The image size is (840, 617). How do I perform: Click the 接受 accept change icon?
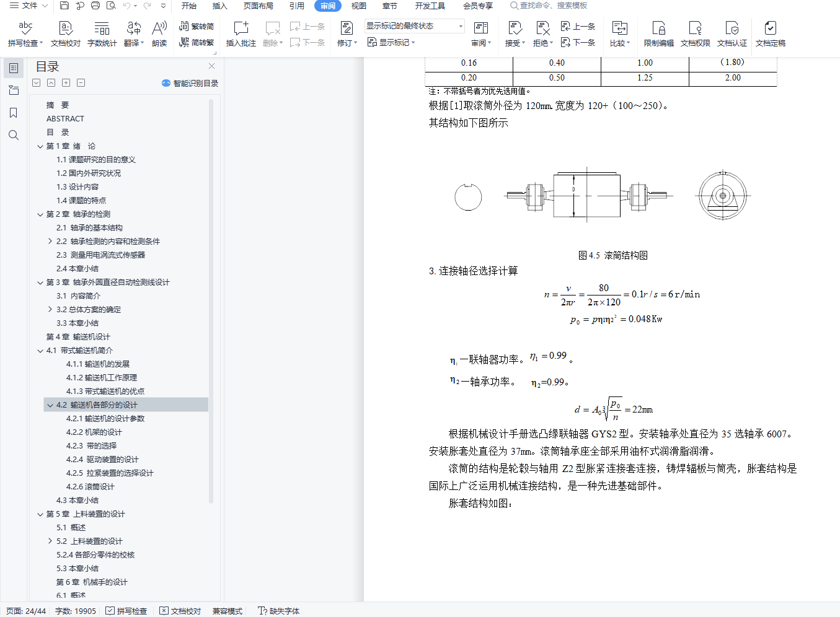pos(514,28)
